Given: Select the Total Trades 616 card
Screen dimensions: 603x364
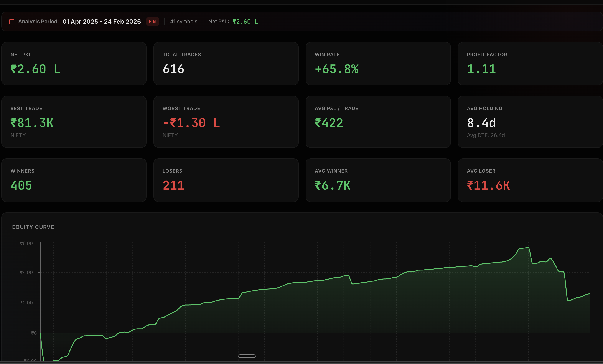Looking at the screenshot, I should pyautogui.click(x=226, y=64).
